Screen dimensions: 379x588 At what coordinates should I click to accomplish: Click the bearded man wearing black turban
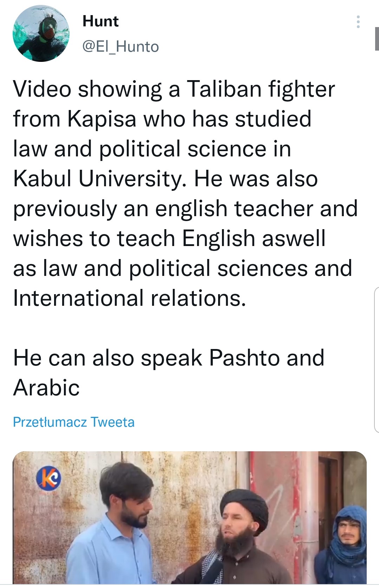239,534
